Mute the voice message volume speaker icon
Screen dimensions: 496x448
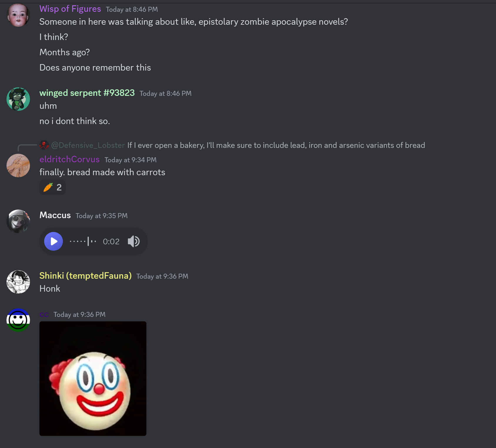[x=134, y=241]
